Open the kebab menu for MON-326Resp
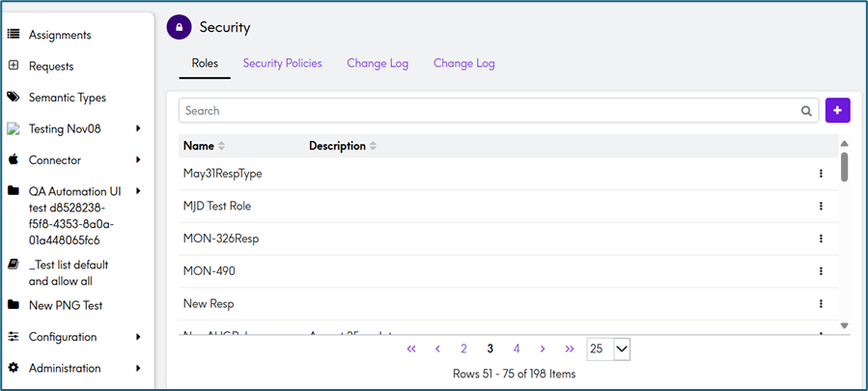Viewport: 868px width, 391px height. click(821, 238)
